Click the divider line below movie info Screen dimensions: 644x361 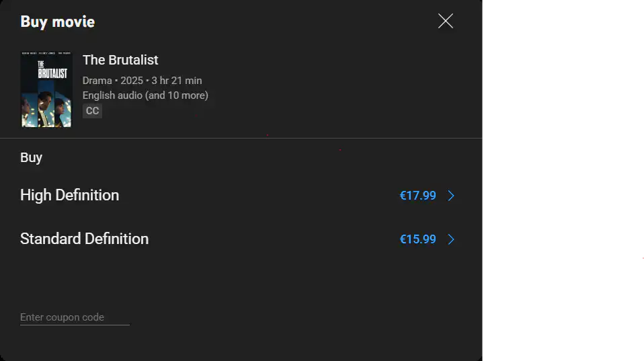point(241,138)
